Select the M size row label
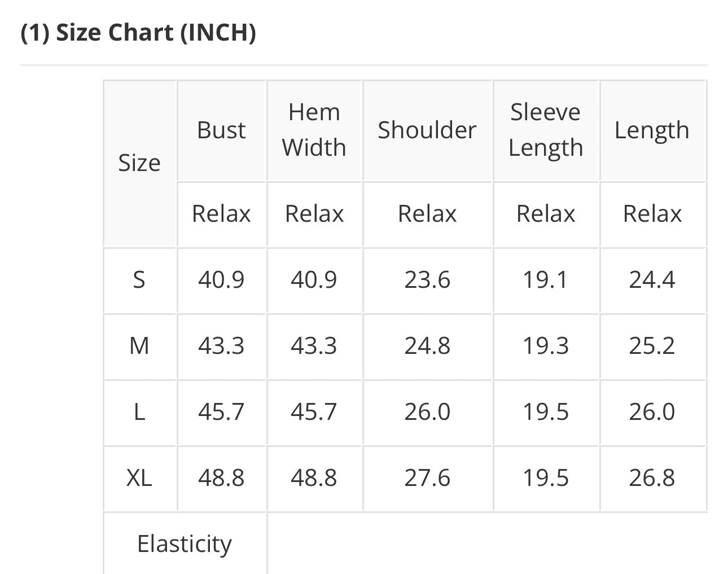728x574 pixels. pyautogui.click(x=139, y=346)
